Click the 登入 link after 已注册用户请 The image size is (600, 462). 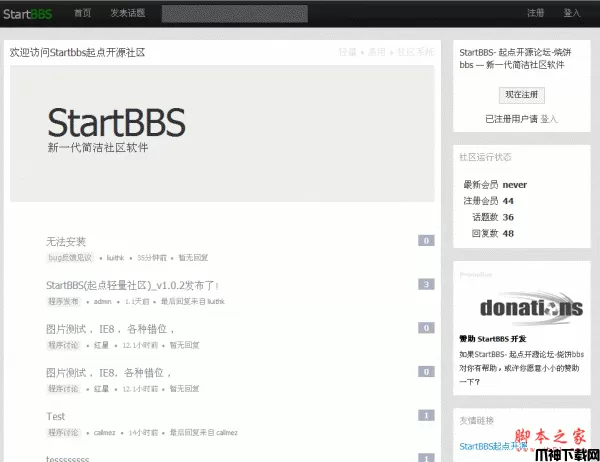tap(549, 119)
